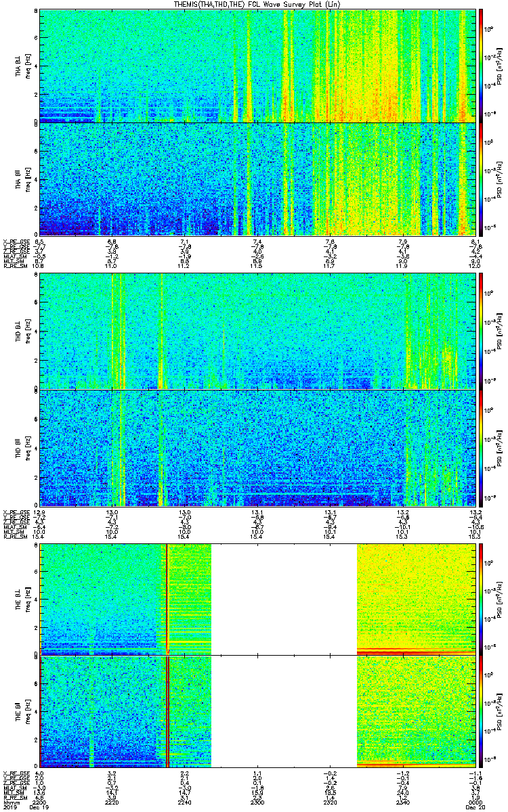
Task: Click the 'THE B⊥ freq [Hz]' axis label
Action: (22, 598)
